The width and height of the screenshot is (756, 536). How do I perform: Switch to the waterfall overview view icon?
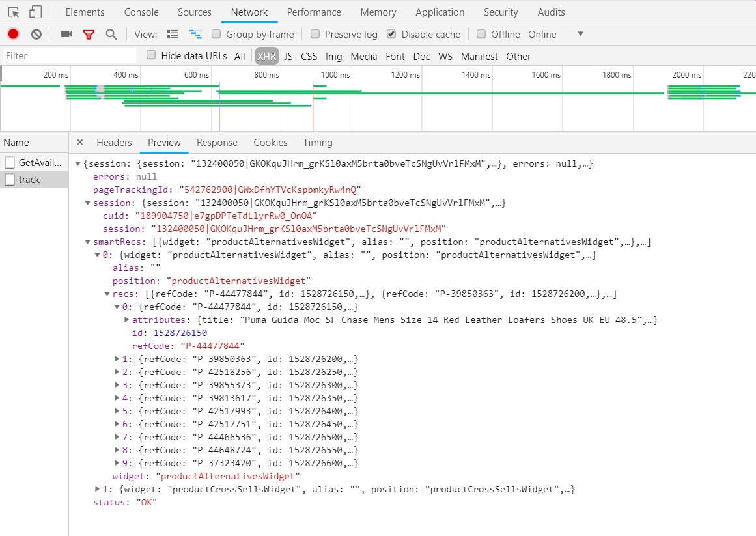[195, 35]
